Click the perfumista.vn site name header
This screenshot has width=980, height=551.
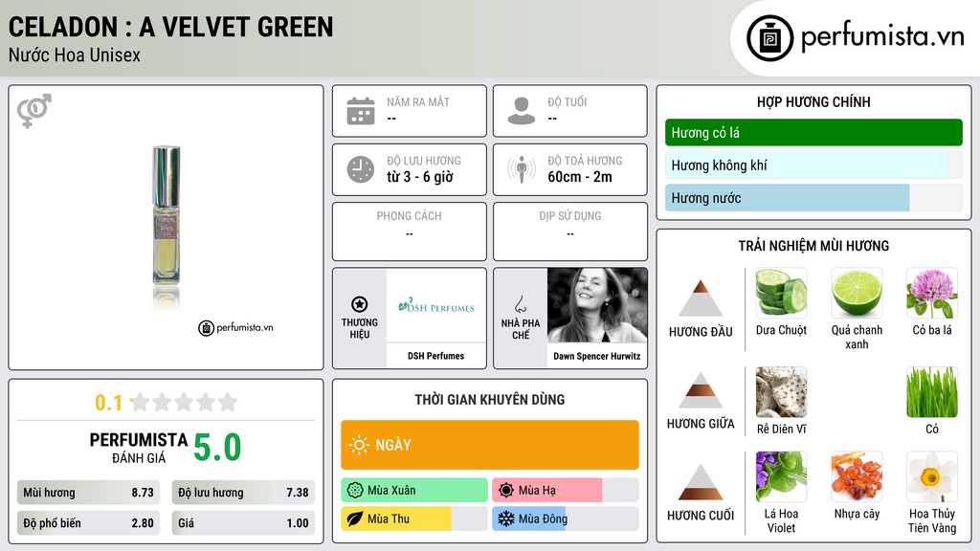coord(882,36)
